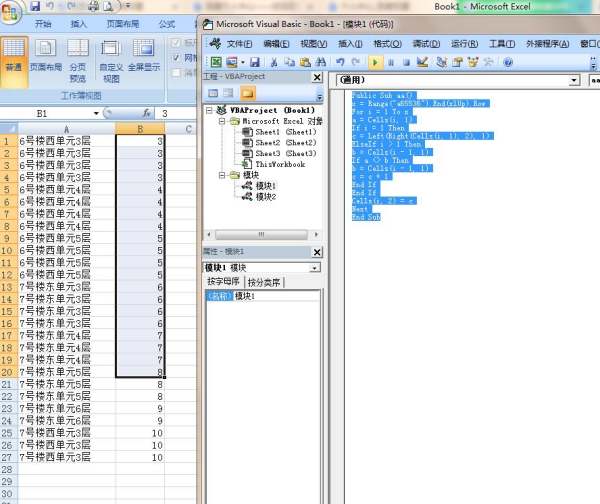Click the Save icon in VBA toolbar
Screen dimensions: 600x504
(251, 62)
